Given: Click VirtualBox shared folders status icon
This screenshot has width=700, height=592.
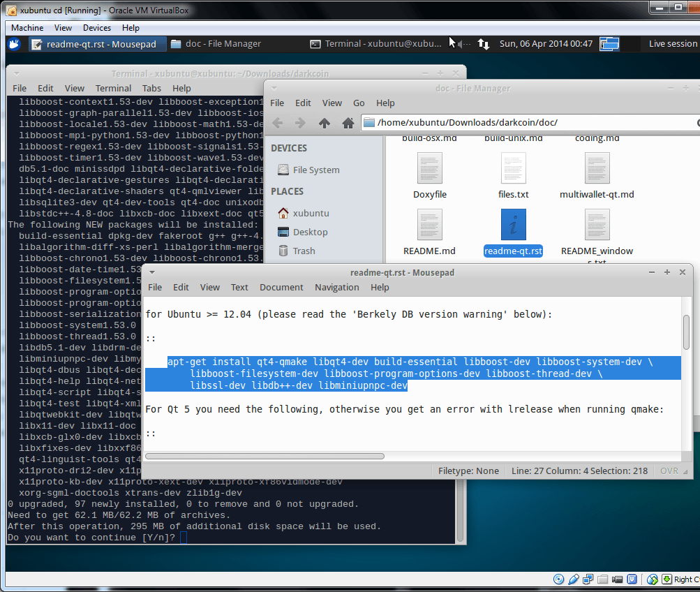Looking at the screenshot, I should [x=603, y=579].
